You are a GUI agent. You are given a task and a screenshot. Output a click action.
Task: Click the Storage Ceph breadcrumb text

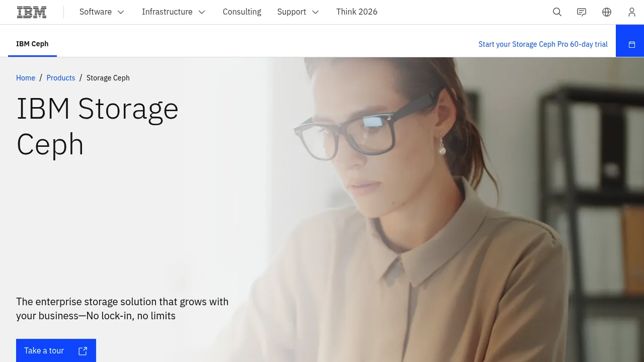click(x=108, y=78)
